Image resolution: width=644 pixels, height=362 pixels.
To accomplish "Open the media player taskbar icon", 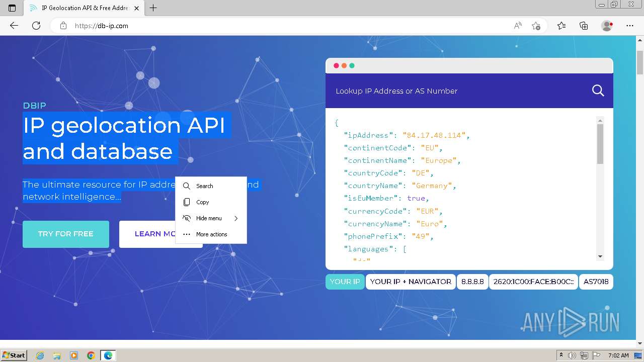I will [x=74, y=355].
